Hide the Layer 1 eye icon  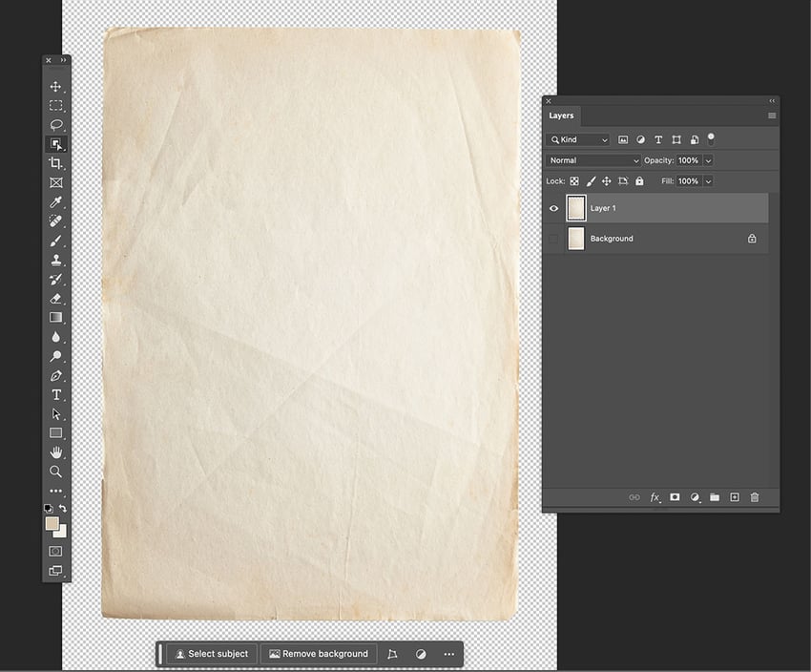pos(553,207)
